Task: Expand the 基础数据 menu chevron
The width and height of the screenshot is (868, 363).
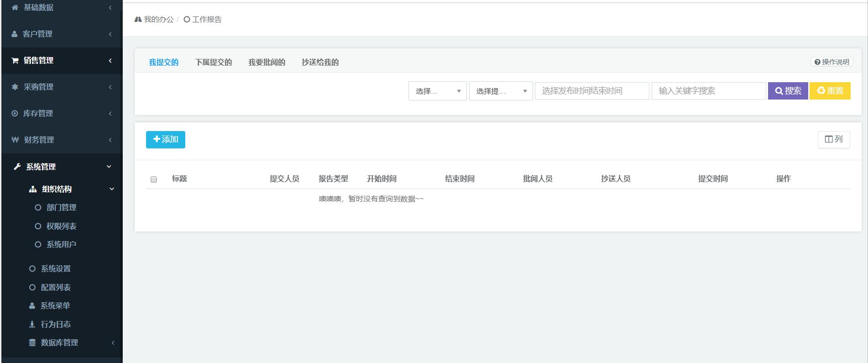Action: [110, 7]
